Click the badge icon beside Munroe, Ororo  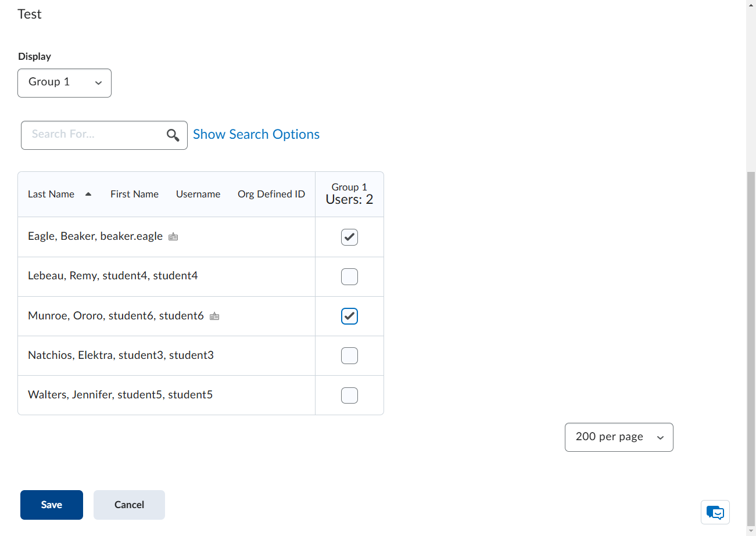[214, 316]
